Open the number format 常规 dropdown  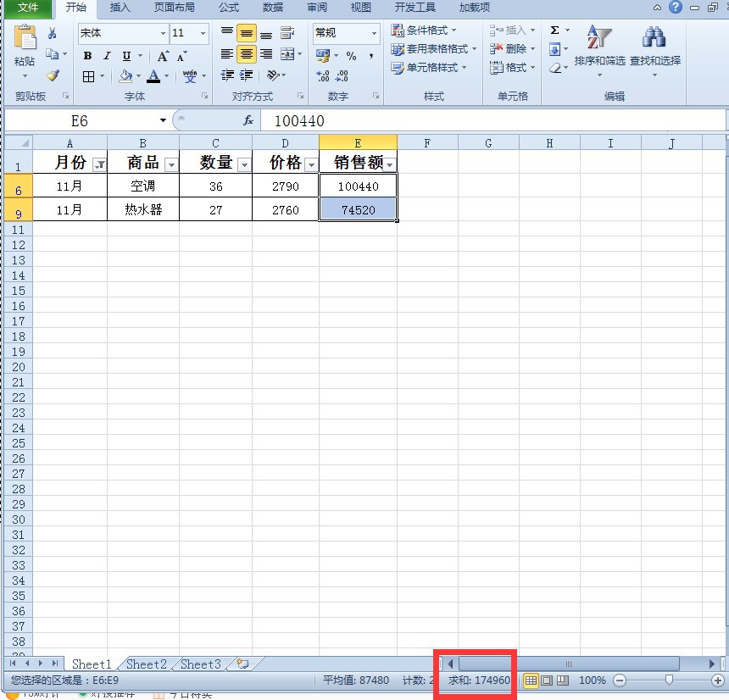pyautogui.click(x=374, y=34)
